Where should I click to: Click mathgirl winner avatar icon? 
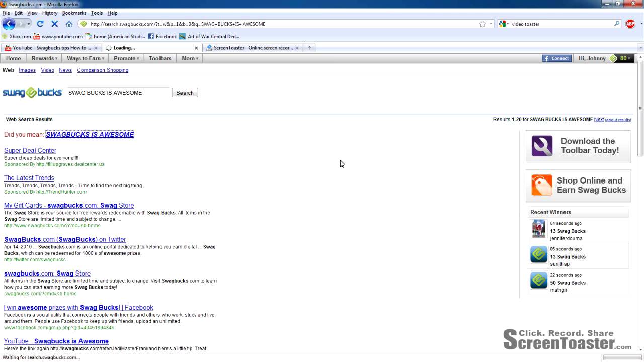[x=539, y=280]
